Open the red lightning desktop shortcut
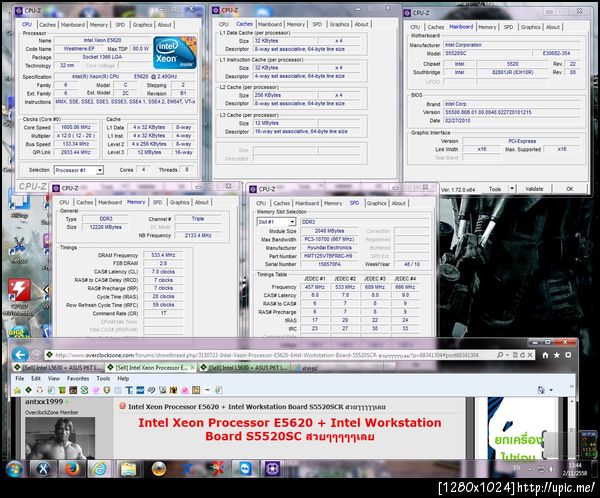The image size is (600, 498). [19, 290]
